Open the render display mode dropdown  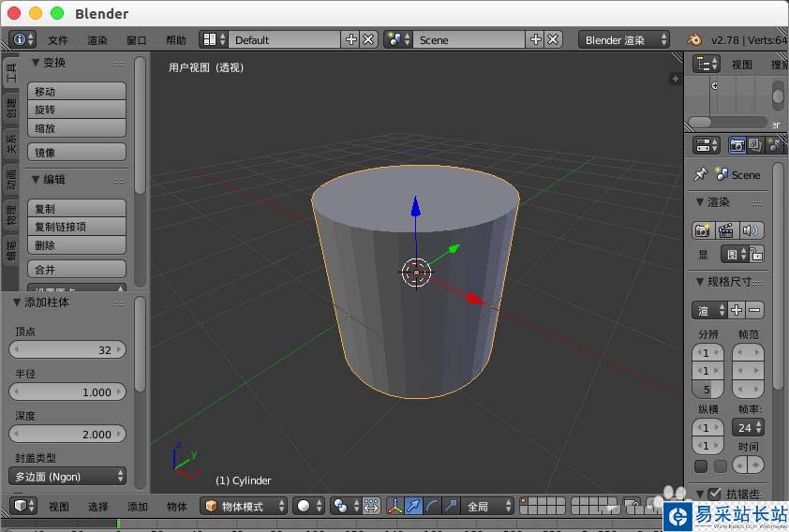tap(735, 255)
